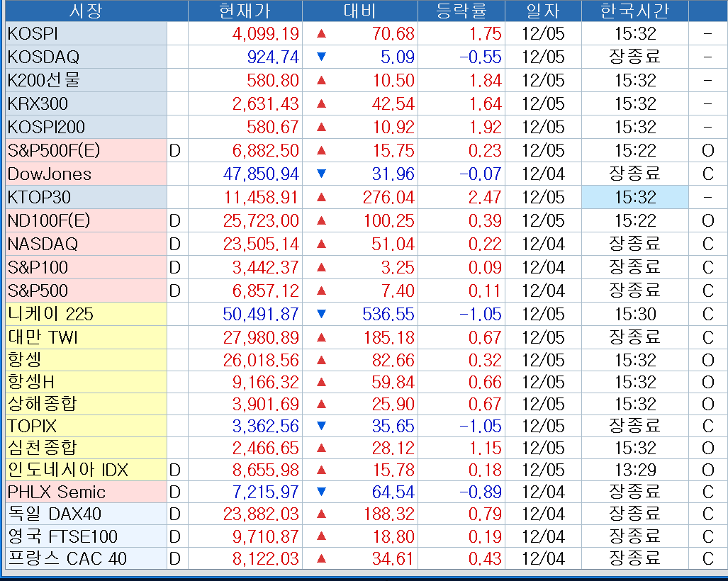Screen dimensions: 728x581
Task: Click the highlighted 15:32 time cell for KTOP30
Action: pos(634,197)
